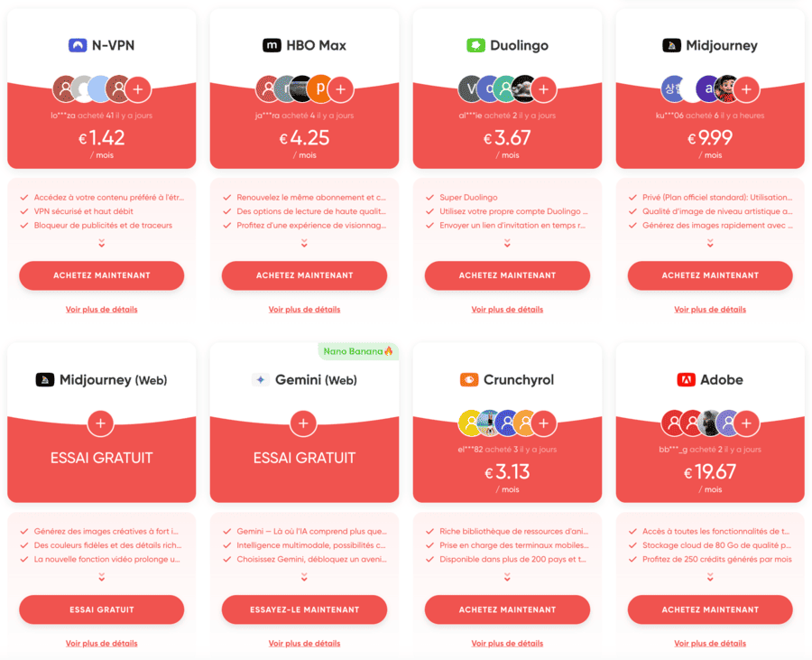
Task: Click the Gemini sparkle icon on its card
Action: coord(261,379)
